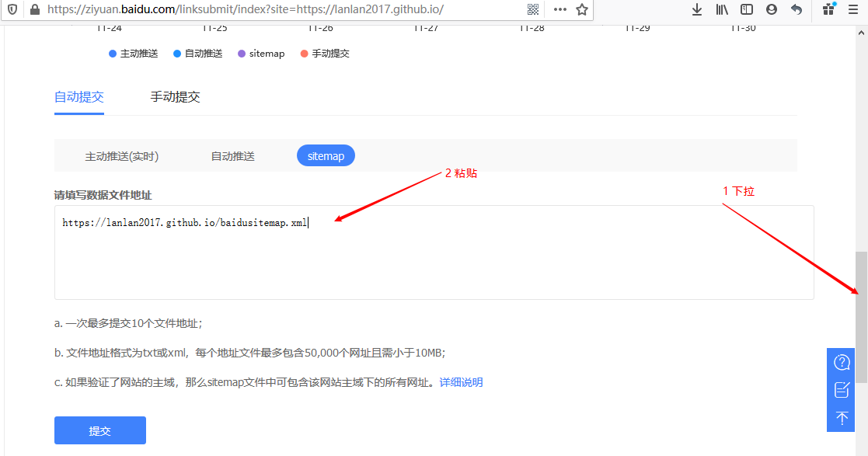Click the vertical scrollbar thumb
This screenshot has width=868, height=456.
(x=861, y=316)
